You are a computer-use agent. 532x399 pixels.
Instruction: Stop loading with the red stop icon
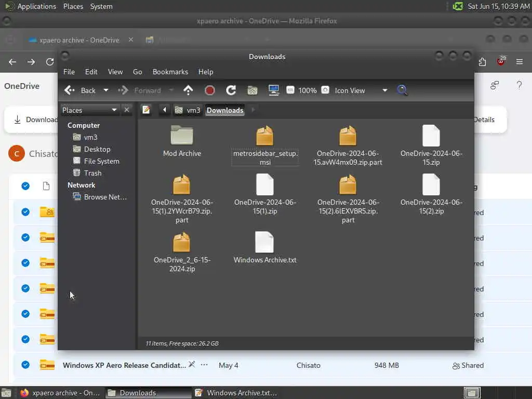210,90
